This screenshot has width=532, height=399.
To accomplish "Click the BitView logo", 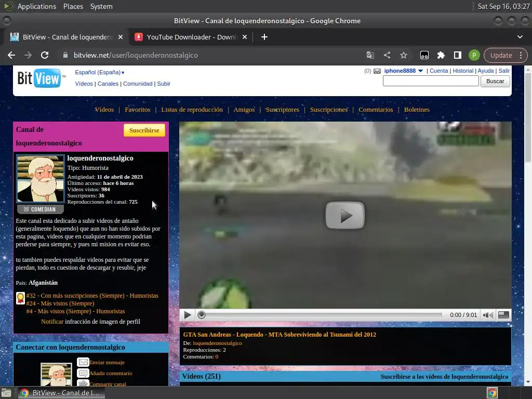I will coord(39,79).
